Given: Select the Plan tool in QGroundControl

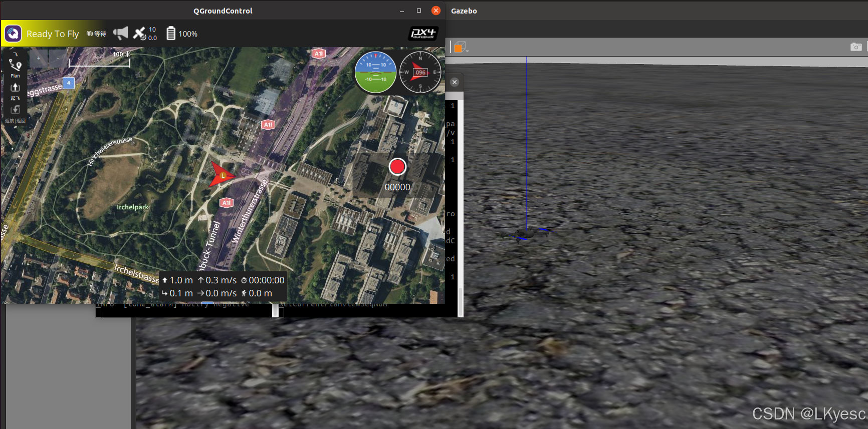Looking at the screenshot, I should (15, 69).
